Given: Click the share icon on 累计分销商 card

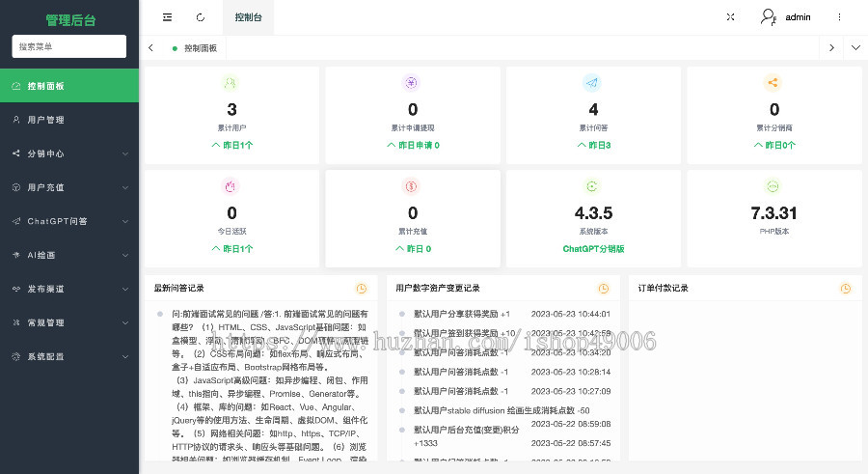Looking at the screenshot, I should pyautogui.click(x=773, y=83).
